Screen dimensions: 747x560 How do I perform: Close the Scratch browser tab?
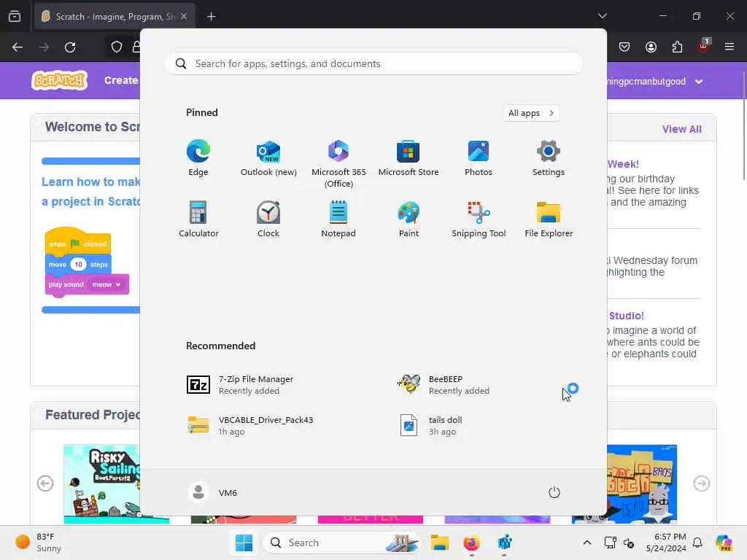click(184, 17)
